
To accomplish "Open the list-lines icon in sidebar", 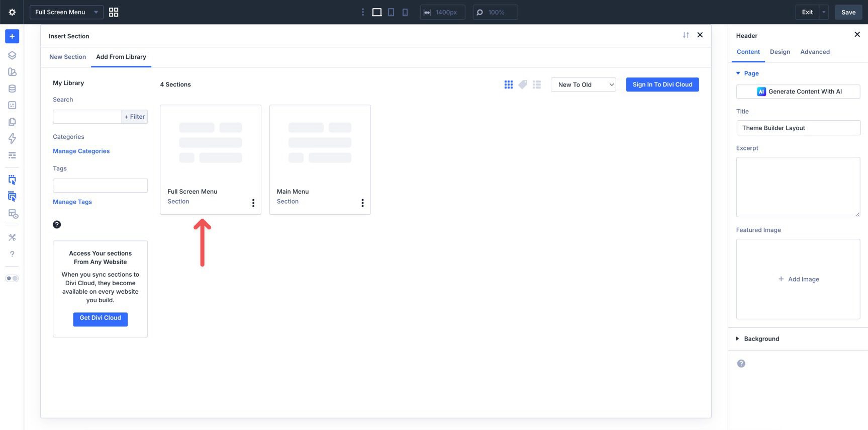I will (12, 155).
